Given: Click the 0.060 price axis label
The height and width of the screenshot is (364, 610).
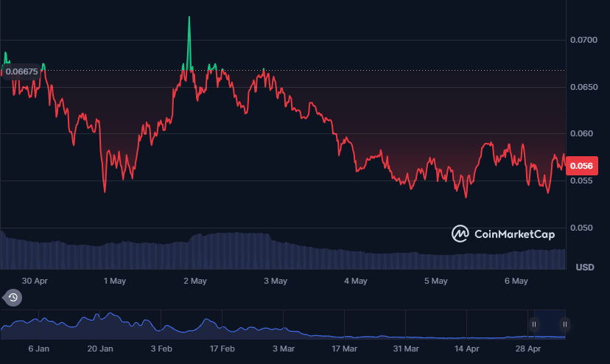Looking at the screenshot, I should 581,133.
